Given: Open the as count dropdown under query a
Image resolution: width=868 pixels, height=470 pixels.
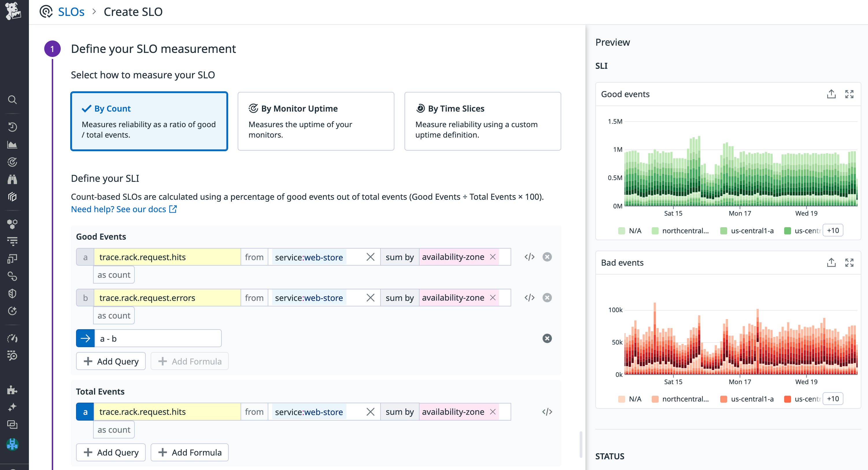Looking at the screenshot, I should 114,275.
